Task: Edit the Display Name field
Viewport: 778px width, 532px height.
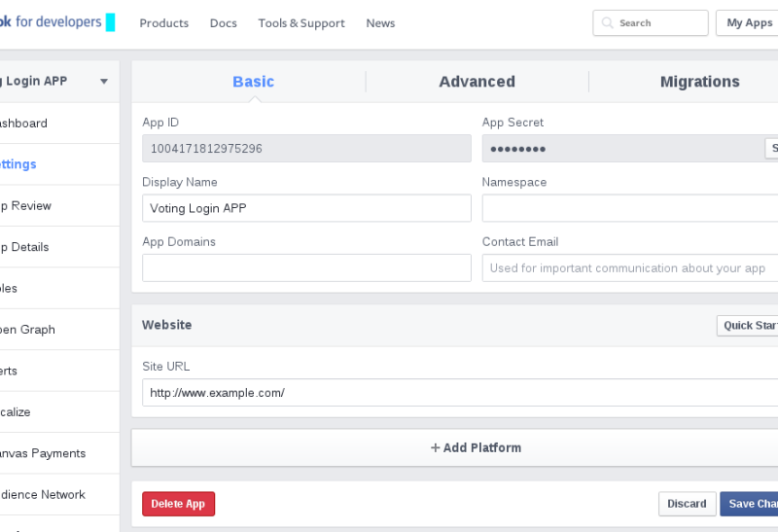Action: click(x=306, y=208)
